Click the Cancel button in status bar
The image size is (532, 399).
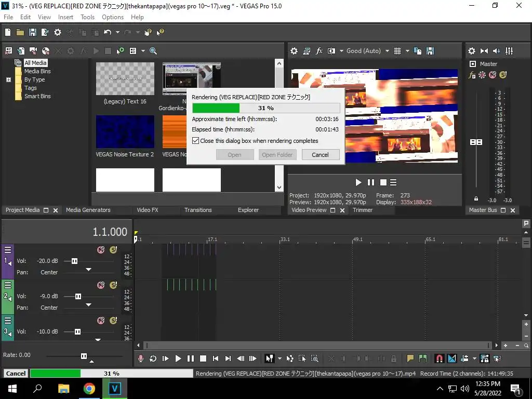coord(16,373)
